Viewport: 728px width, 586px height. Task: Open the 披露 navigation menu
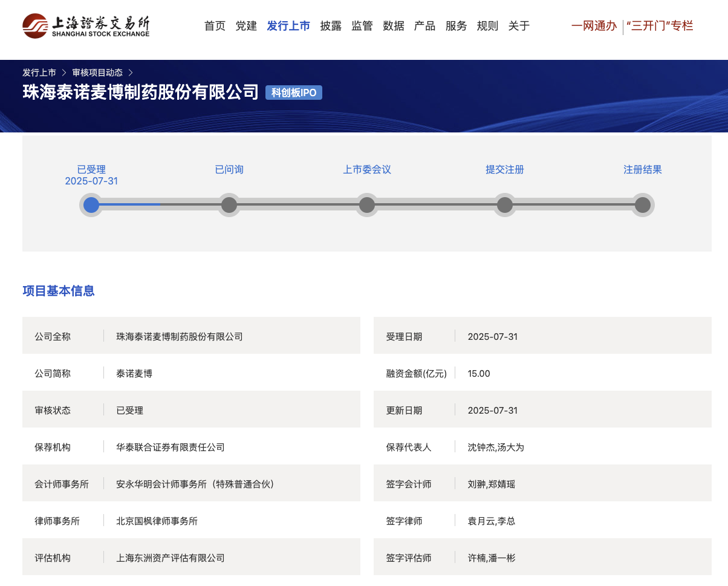click(x=331, y=26)
